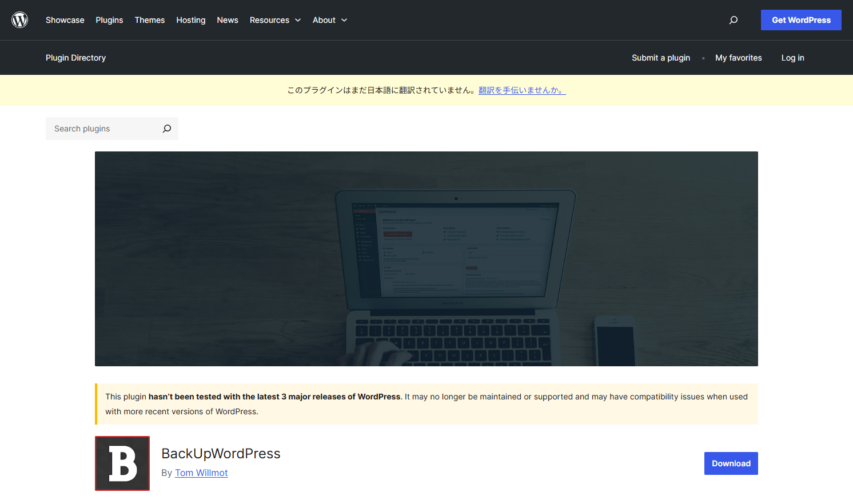Open the site search magnifier icon
The width and height of the screenshot is (853, 504).
coord(734,20)
